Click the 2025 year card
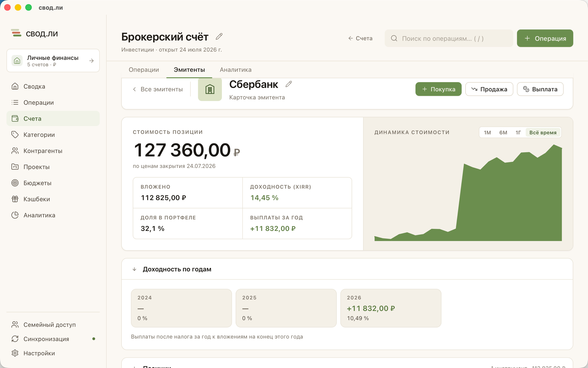The image size is (588, 368). 286,308
